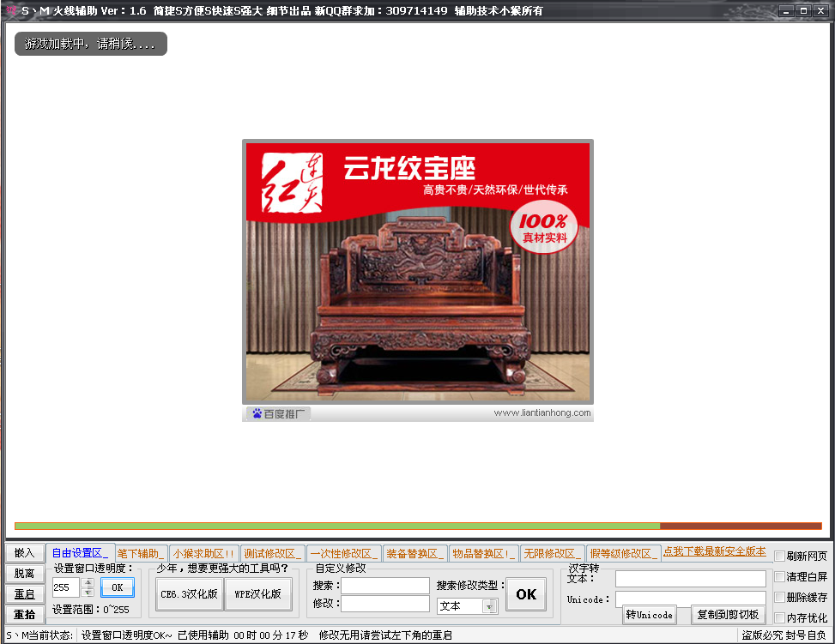
Task: Toggle the 内存优化 checkbox
Action: 780,618
